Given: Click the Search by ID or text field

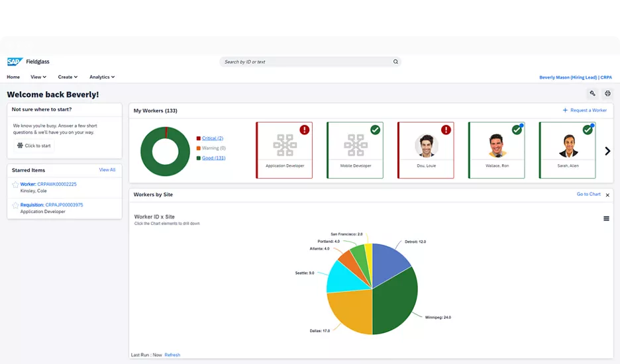Looking at the screenshot, I should point(305,62).
